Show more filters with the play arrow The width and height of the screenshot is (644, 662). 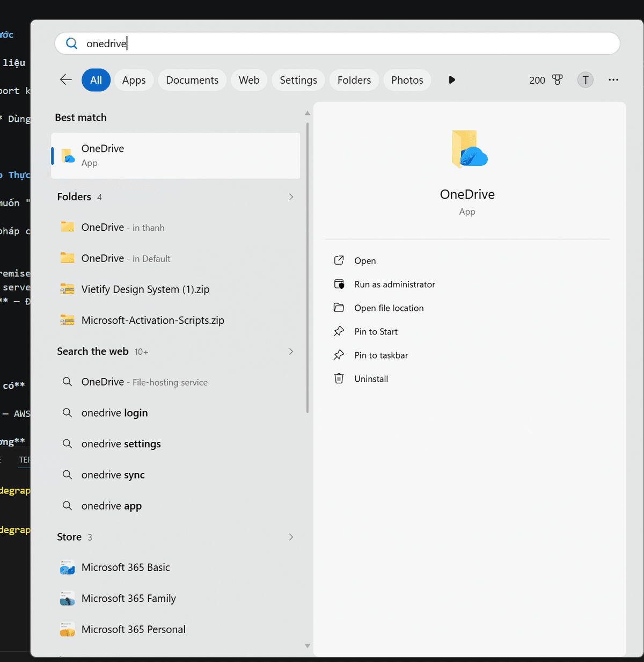point(452,80)
